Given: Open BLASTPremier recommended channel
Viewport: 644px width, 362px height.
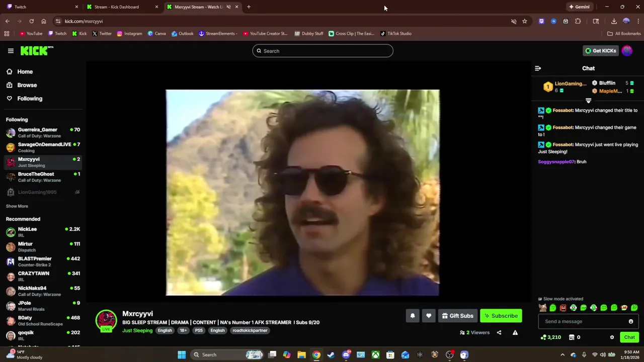Looking at the screenshot, I should (x=43, y=261).
